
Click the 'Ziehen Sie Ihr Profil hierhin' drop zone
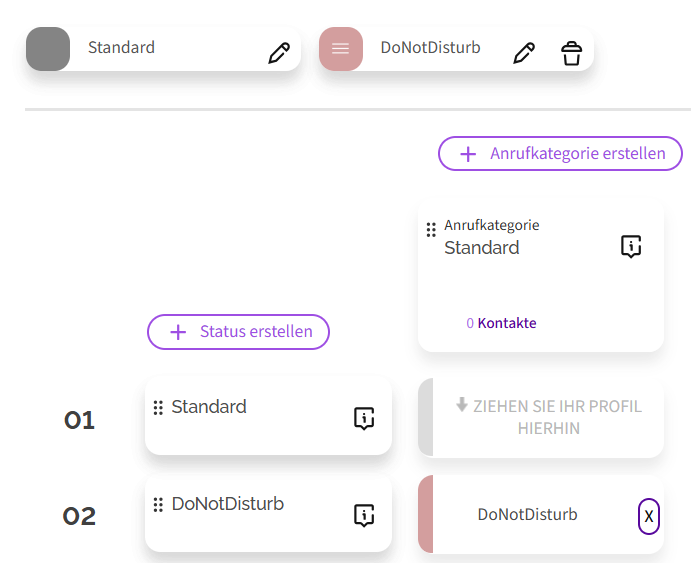click(x=548, y=418)
